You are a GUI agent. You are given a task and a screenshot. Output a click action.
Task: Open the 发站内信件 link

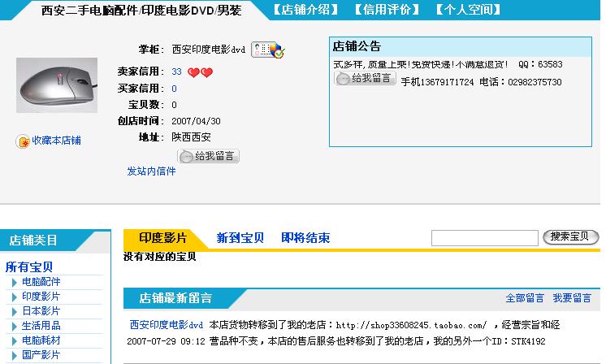(151, 171)
